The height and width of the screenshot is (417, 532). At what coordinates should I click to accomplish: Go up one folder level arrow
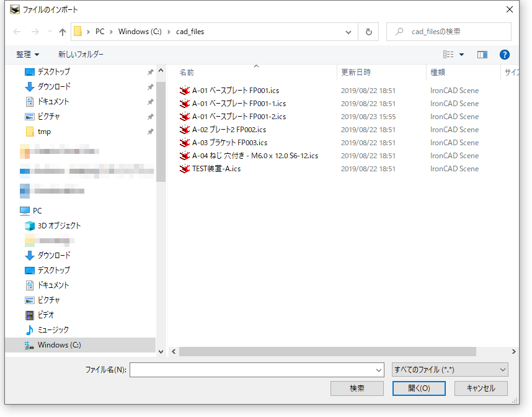coord(62,32)
